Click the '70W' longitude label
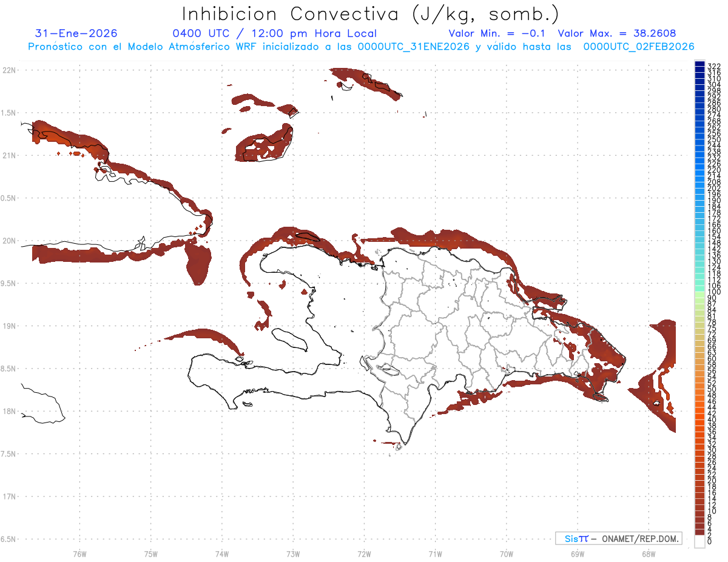 tap(507, 554)
